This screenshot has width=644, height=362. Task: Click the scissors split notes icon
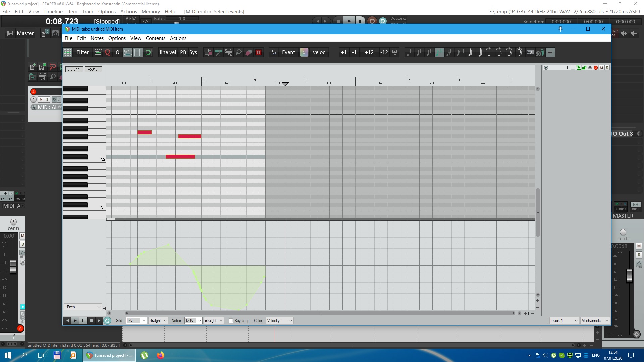click(218, 52)
